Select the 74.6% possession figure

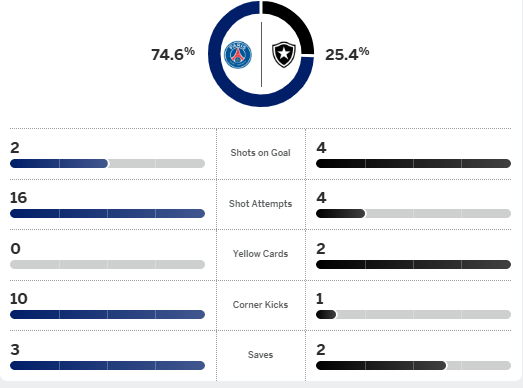click(173, 54)
